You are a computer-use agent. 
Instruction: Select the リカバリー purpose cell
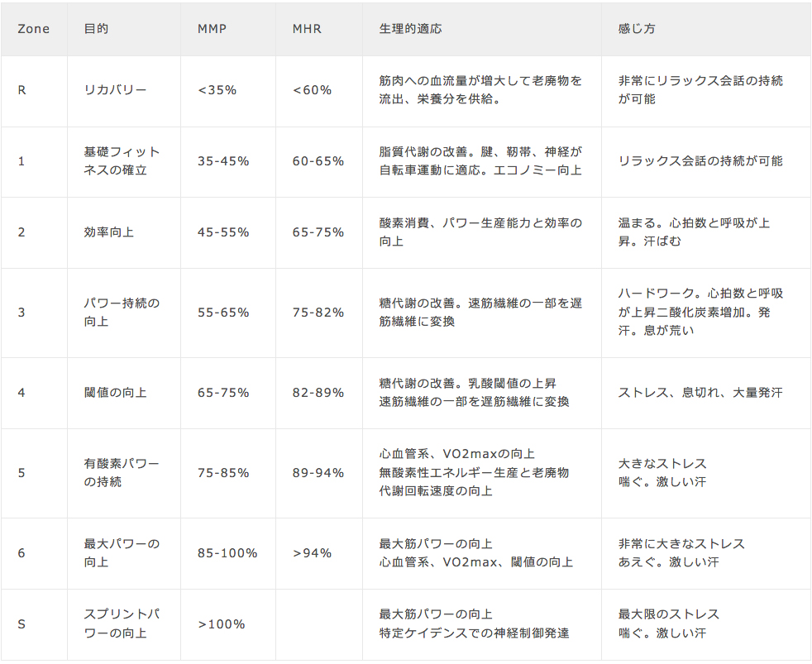(115, 90)
